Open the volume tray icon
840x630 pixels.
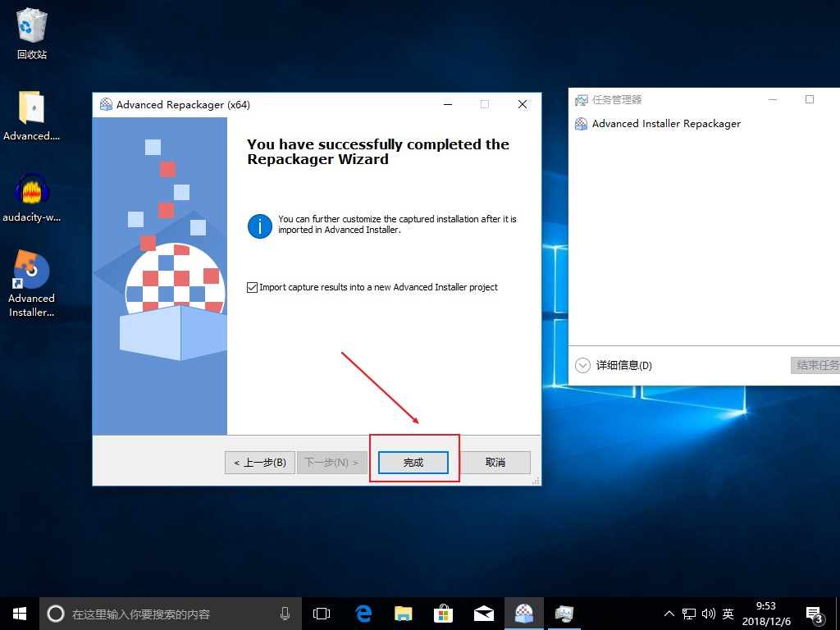(x=708, y=614)
